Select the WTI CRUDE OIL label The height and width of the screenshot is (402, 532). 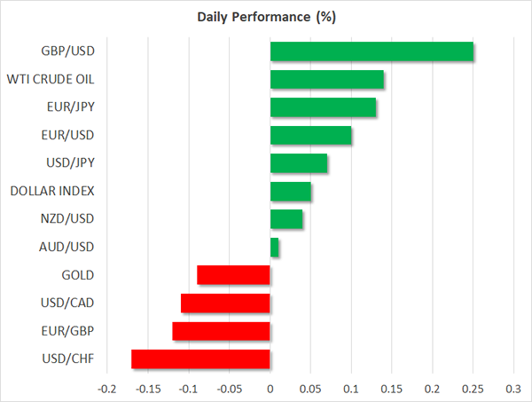click(x=52, y=80)
